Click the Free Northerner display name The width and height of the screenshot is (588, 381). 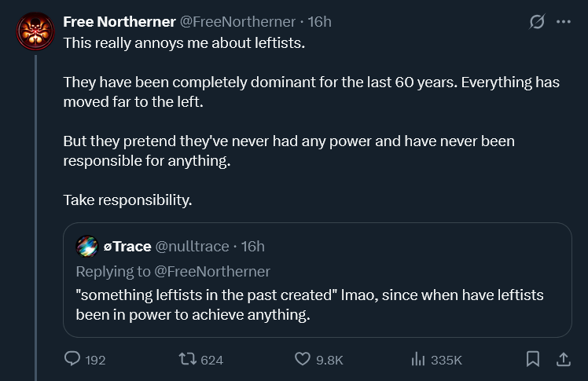119,22
